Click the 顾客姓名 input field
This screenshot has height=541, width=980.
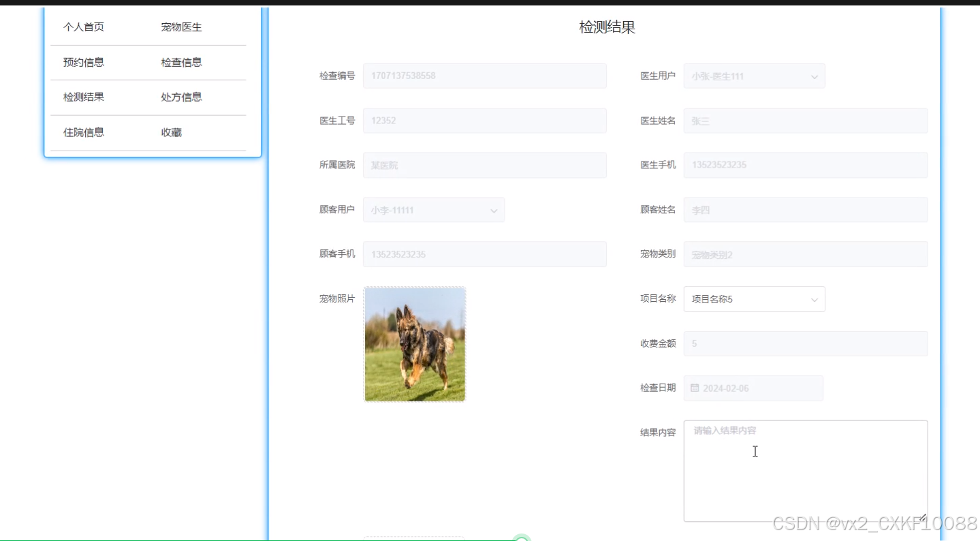tap(806, 210)
